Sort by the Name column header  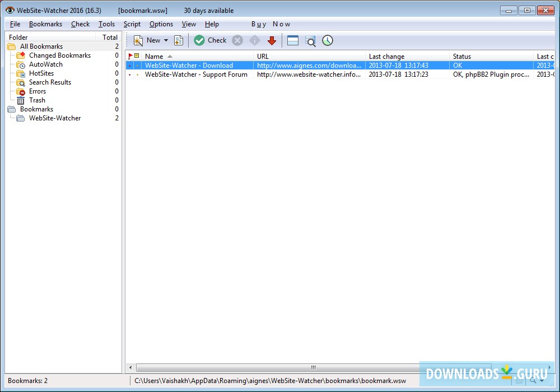pos(198,56)
